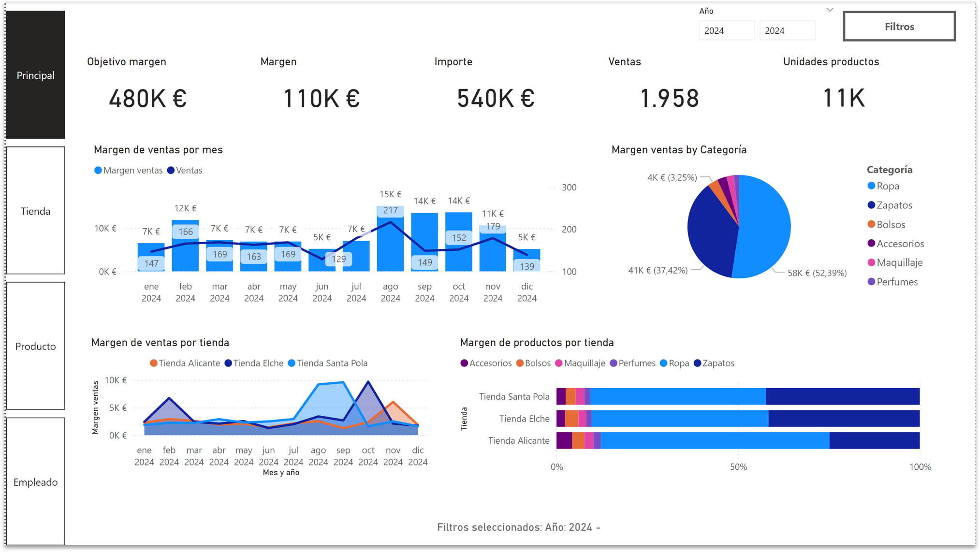Select the Zapatos legend dot in Categoría

pyautogui.click(x=871, y=205)
